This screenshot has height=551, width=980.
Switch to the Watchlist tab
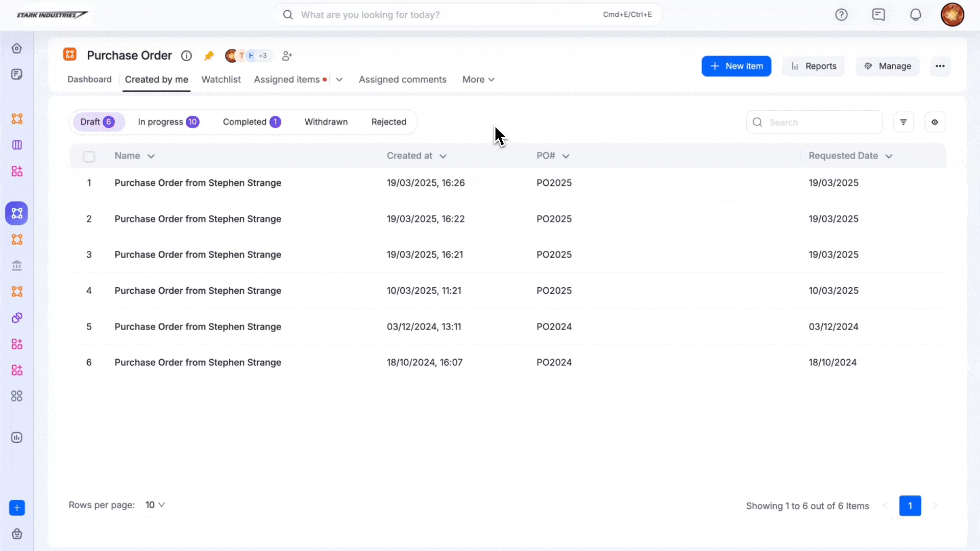(221, 80)
